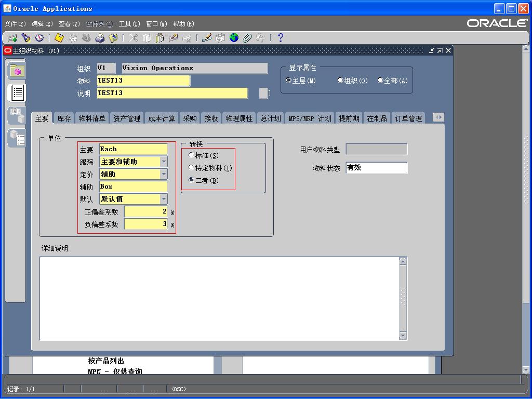Expand the 定价 dropdown list
532x399 pixels.
tap(164, 174)
